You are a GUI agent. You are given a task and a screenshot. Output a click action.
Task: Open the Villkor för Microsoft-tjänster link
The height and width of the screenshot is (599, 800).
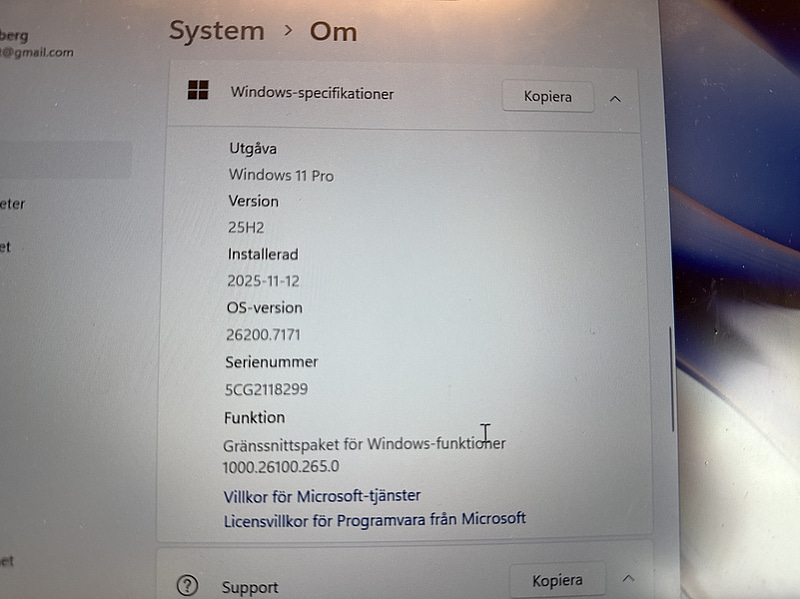click(x=322, y=495)
